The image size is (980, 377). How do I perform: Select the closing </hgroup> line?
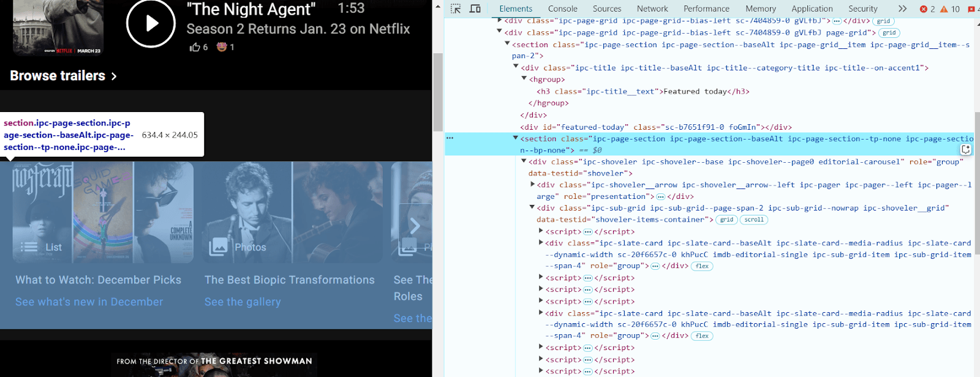[x=549, y=103]
